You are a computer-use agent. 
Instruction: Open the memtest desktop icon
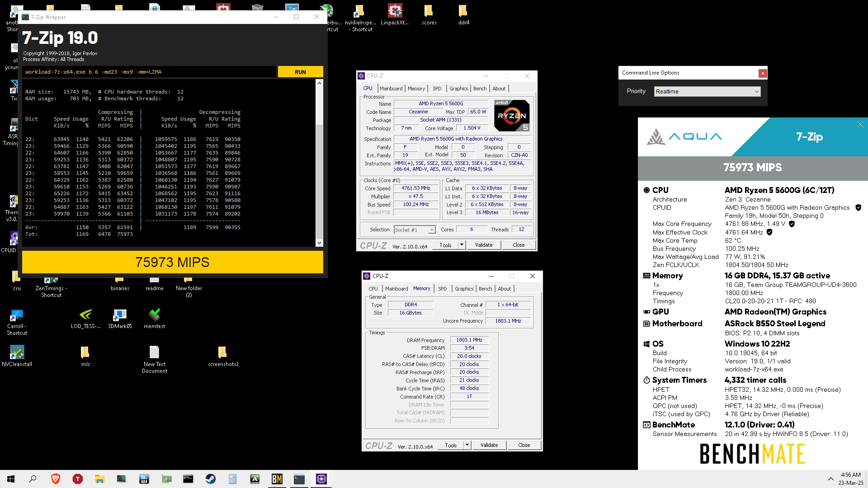pos(154,318)
